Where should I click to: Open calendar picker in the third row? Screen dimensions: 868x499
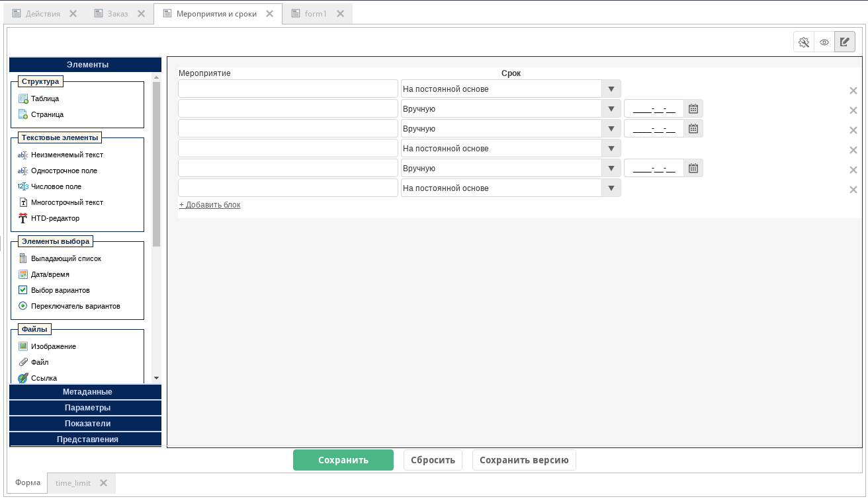693,129
